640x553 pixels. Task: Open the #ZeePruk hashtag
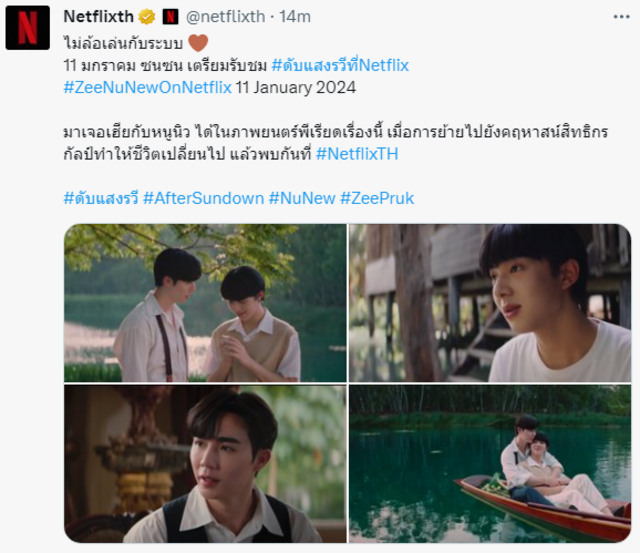377,198
